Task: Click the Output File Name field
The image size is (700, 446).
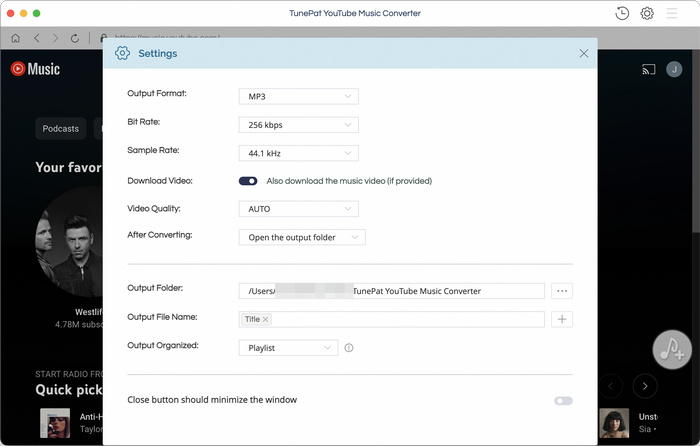Action: click(x=392, y=319)
